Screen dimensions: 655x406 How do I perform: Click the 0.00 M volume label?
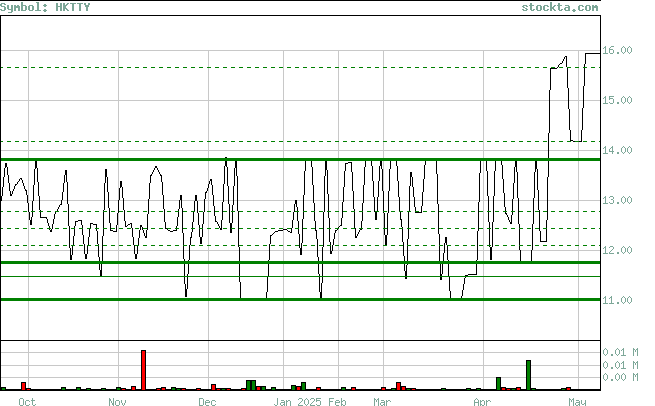[x=620, y=378]
